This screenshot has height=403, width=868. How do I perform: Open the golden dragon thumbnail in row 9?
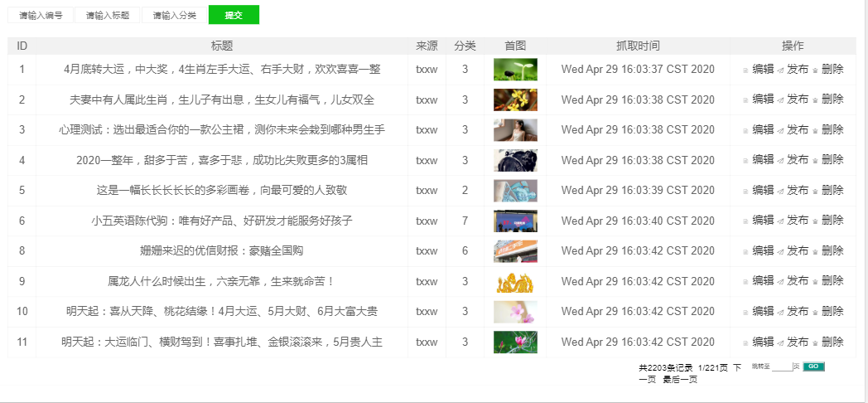(515, 282)
